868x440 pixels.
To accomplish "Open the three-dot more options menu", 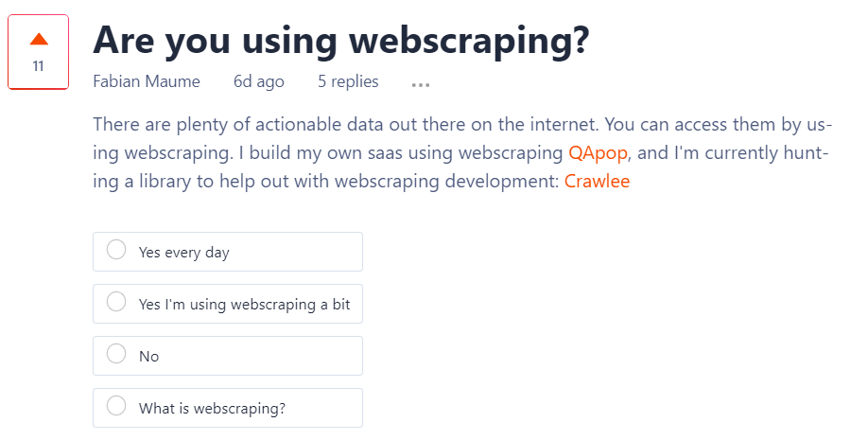I will pos(421,84).
